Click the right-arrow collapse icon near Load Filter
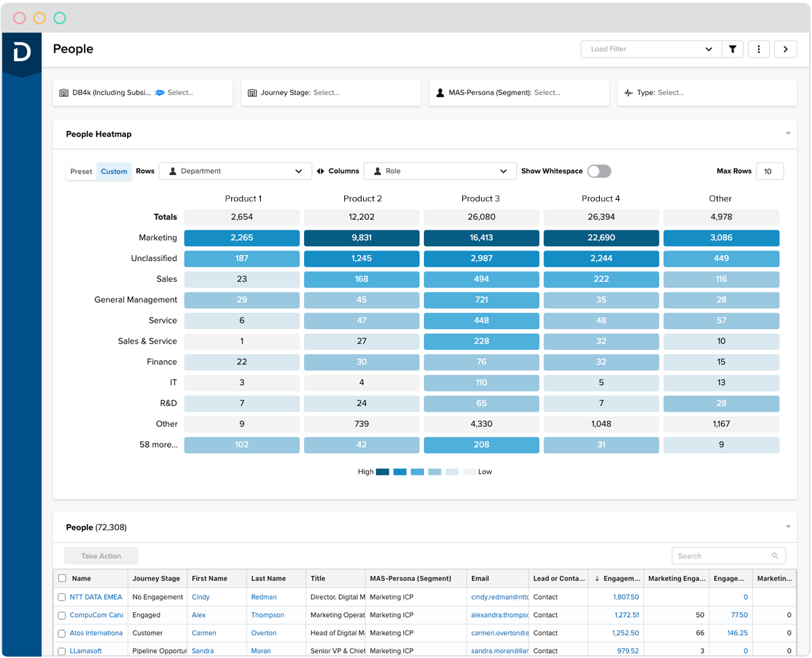812x658 pixels. click(x=785, y=49)
